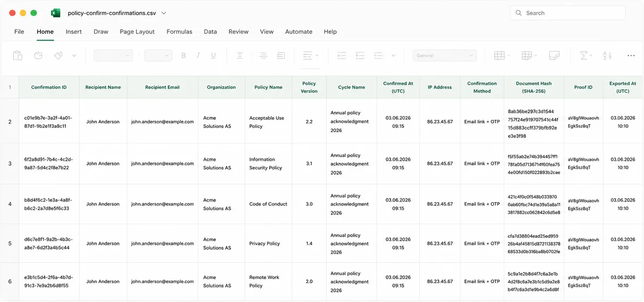
Task: Click the Search field
Action: (x=568, y=13)
